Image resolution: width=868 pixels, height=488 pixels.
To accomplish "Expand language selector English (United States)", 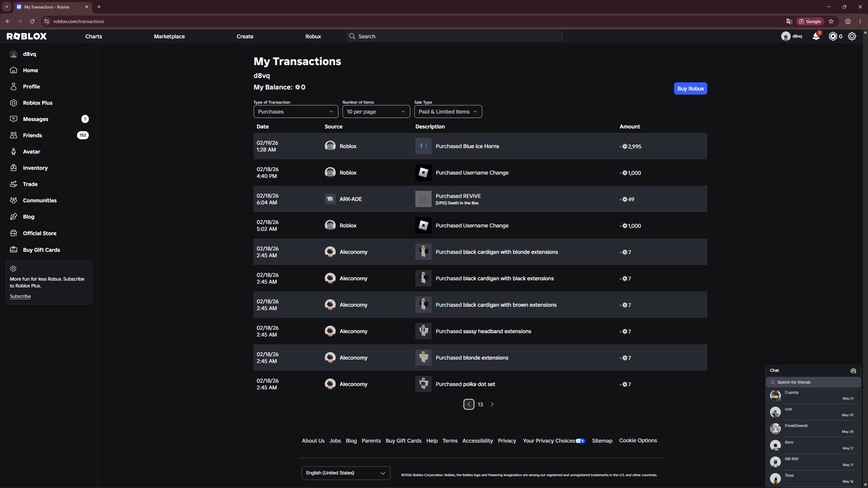I will tap(346, 473).
